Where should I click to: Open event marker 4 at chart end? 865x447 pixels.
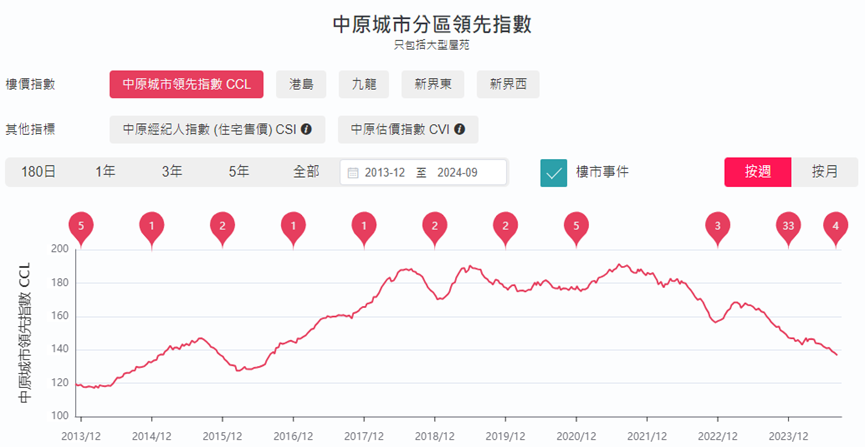pyautogui.click(x=836, y=228)
